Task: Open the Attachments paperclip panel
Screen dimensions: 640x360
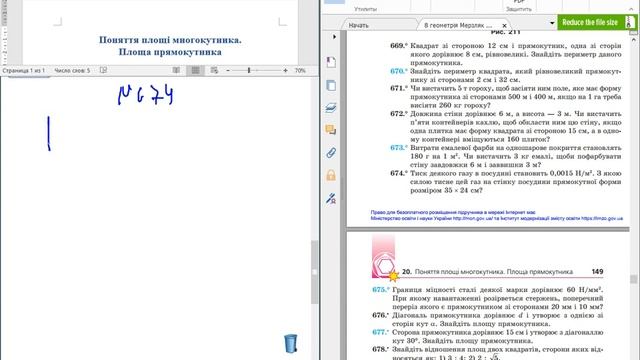Action: coord(331,153)
